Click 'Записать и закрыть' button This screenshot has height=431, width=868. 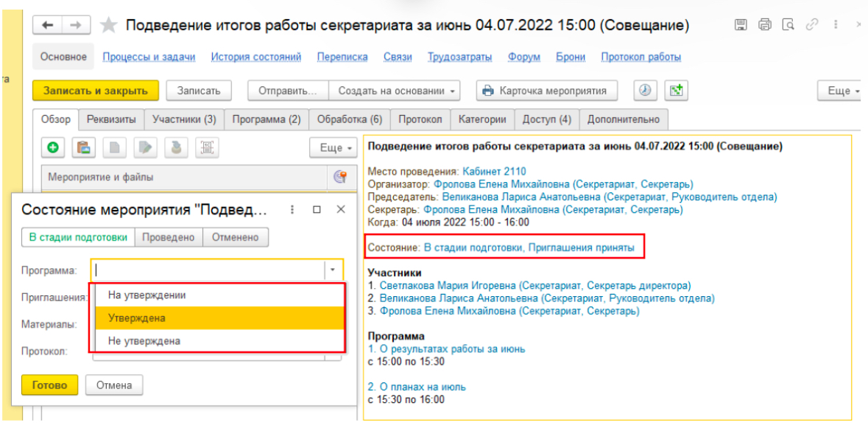point(96,91)
